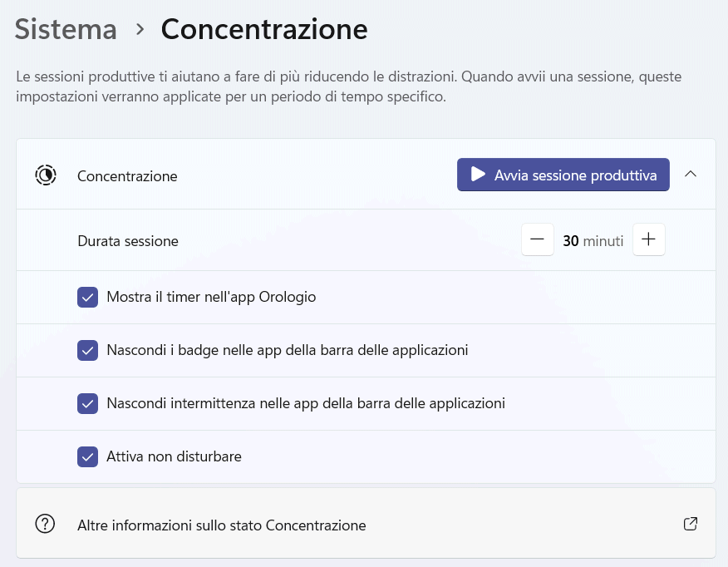Collapse the Concentrazione section with the chevron
Screen dimensions: 728x567
pyautogui.click(x=690, y=175)
